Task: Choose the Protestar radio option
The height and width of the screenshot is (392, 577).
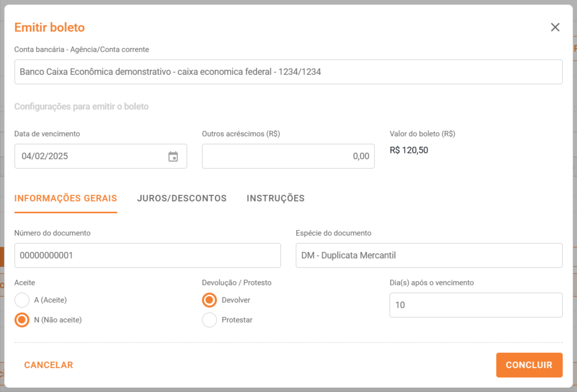Action: click(209, 320)
